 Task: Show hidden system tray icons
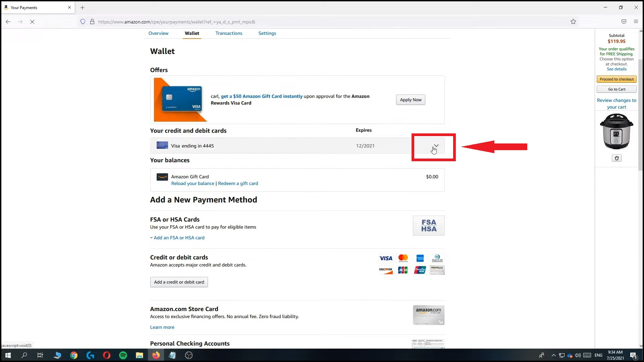point(553,355)
